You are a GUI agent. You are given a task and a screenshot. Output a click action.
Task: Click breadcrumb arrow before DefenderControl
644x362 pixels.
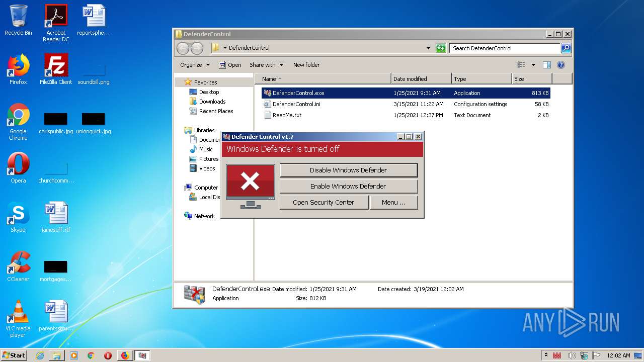[225, 48]
